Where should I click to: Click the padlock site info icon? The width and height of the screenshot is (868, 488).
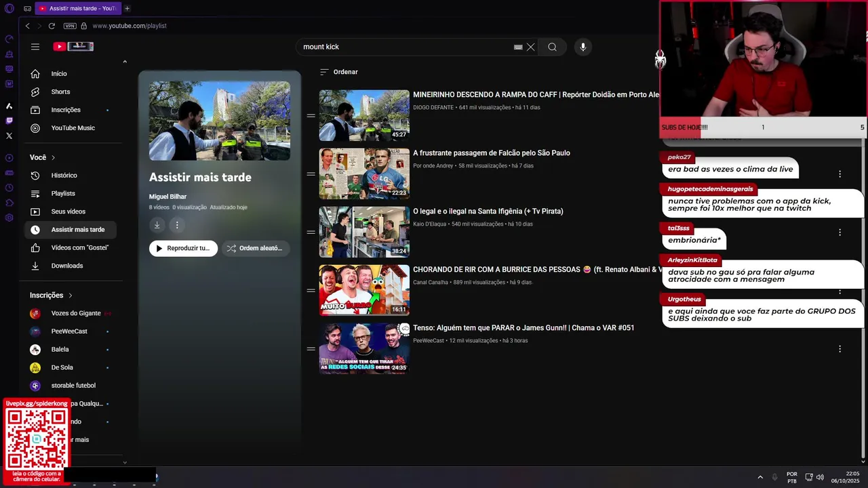83,26
